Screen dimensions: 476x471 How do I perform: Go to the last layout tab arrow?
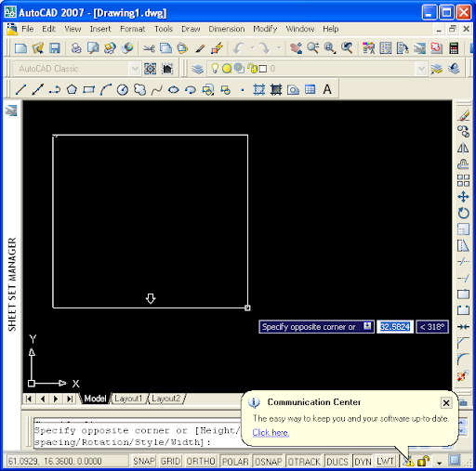point(70,399)
